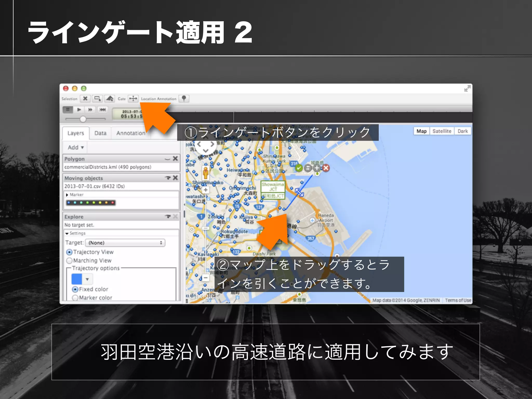Cancel the gate with red X

[326, 168]
